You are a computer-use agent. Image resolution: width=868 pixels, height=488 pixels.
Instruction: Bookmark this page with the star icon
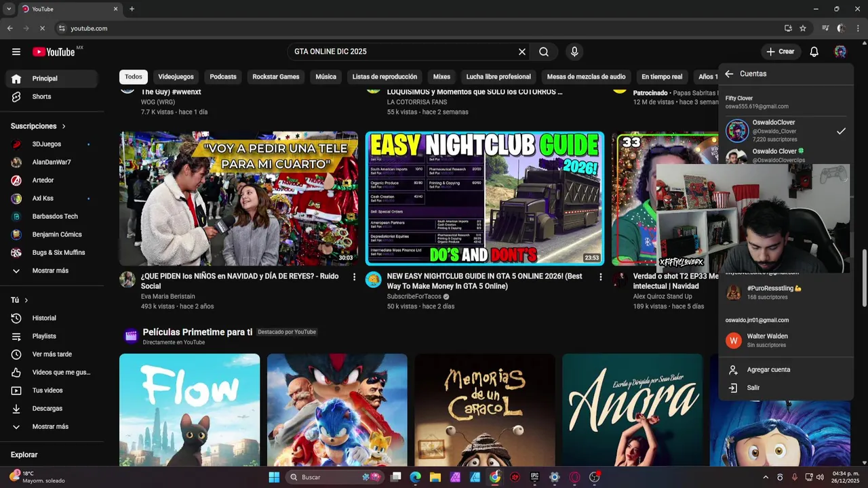[803, 28]
